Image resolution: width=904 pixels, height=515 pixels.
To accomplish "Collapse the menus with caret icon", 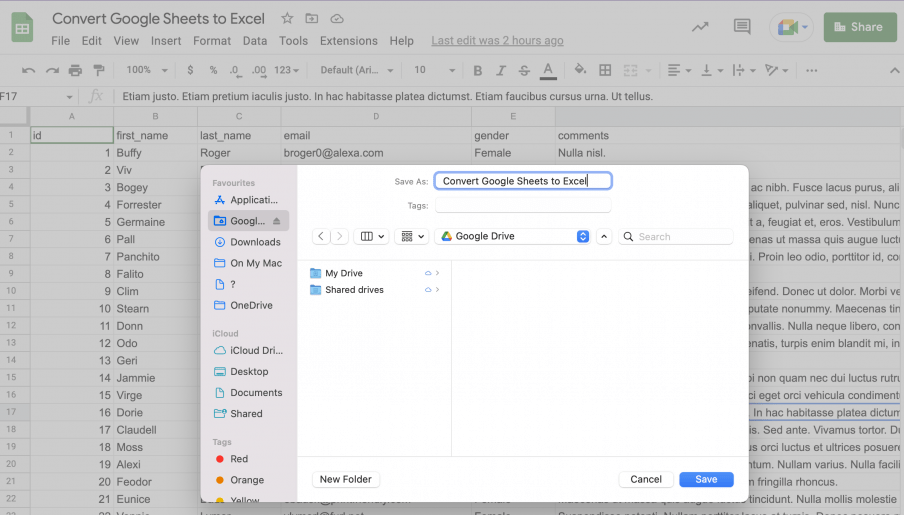I will pos(894,70).
